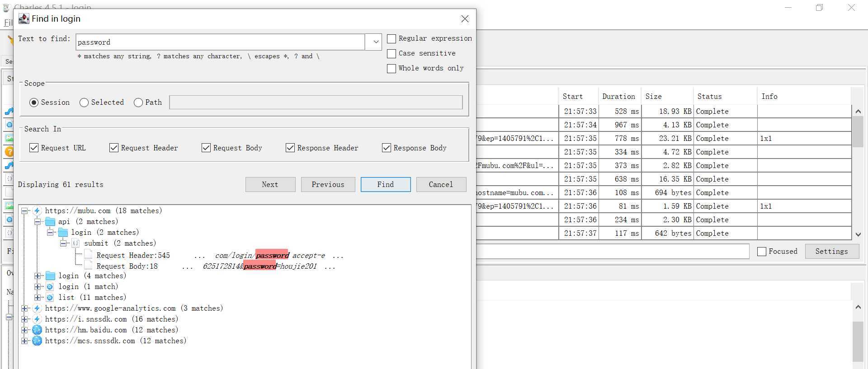This screenshot has height=369, width=868.
Task: Open Settings in the Charles window
Action: pos(832,251)
